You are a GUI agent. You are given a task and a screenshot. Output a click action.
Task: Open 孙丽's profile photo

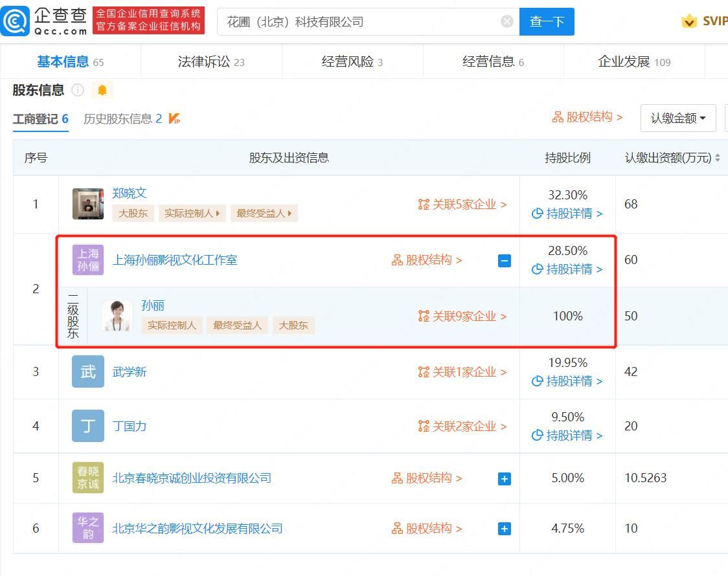pyautogui.click(x=117, y=316)
